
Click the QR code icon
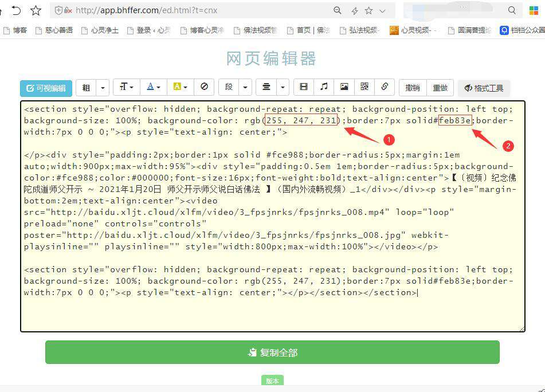(364, 87)
